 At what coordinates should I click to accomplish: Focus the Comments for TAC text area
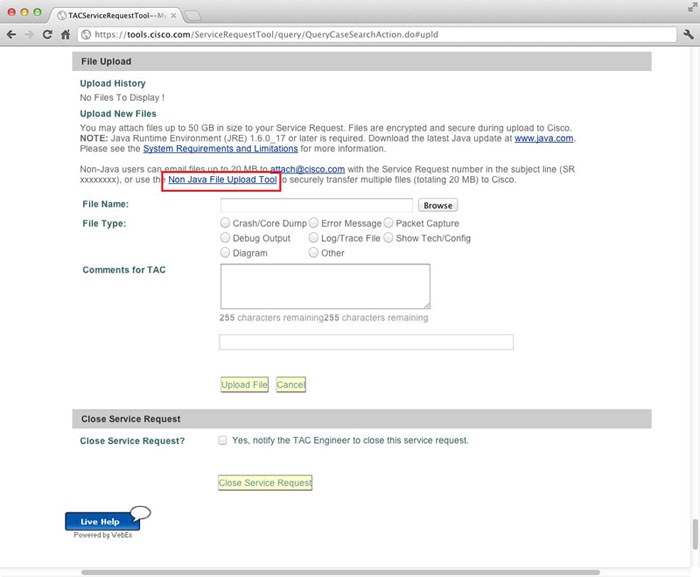click(325, 286)
